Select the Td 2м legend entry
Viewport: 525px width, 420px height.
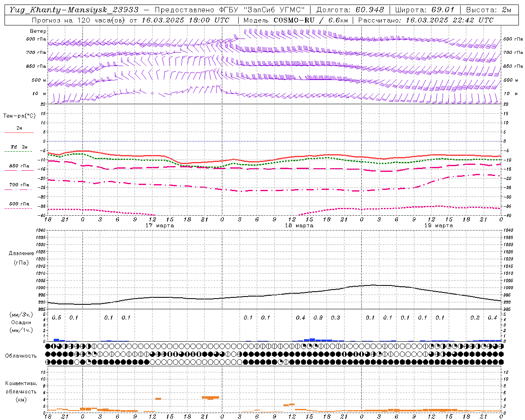[19, 147]
